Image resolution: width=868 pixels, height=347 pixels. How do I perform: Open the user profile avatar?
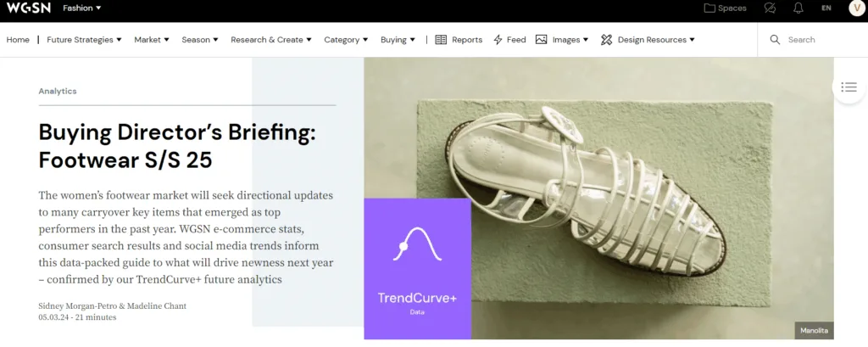(x=856, y=8)
